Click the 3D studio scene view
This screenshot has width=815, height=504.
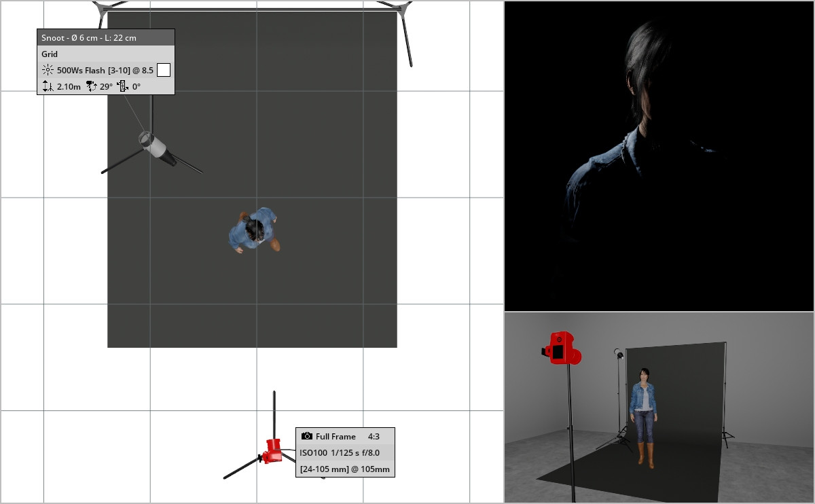click(x=659, y=408)
